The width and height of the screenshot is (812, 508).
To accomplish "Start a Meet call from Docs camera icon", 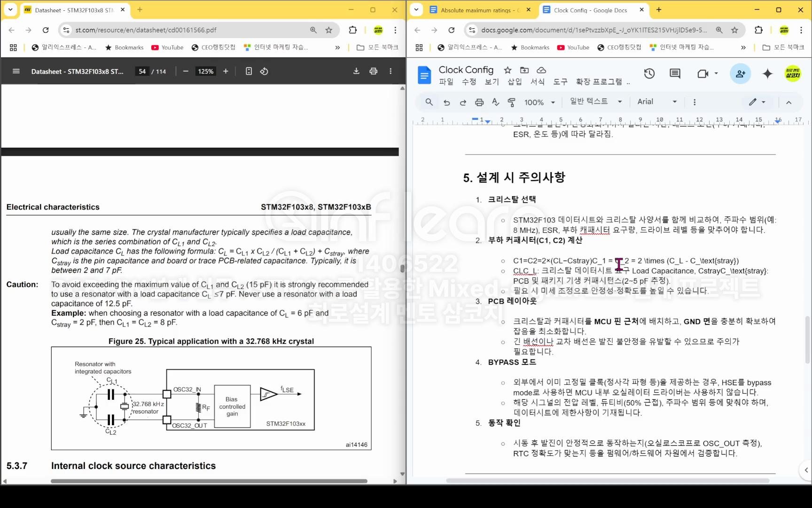I will pyautogui.click(x=703, y=74).
